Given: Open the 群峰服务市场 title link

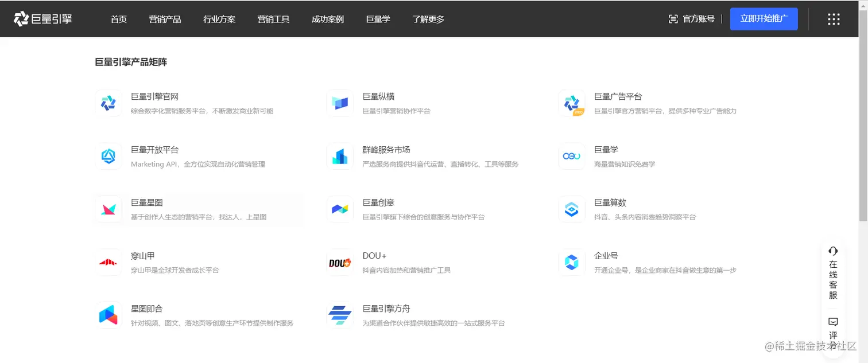Looking at the screenshot, I should pos(386,150).
